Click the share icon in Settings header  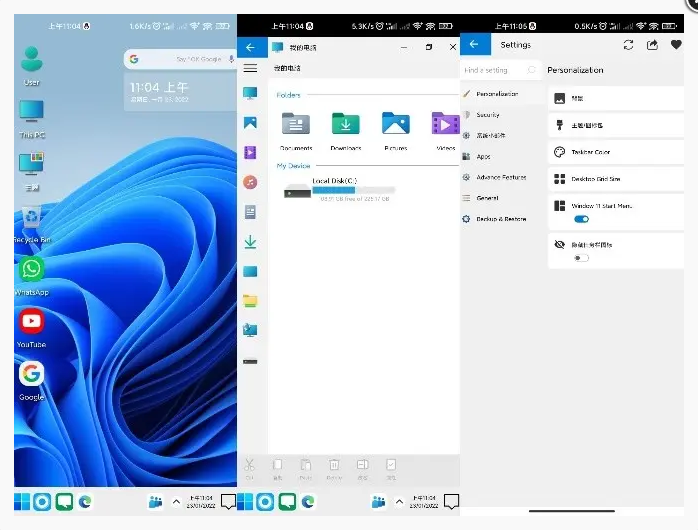coord(652,45)
